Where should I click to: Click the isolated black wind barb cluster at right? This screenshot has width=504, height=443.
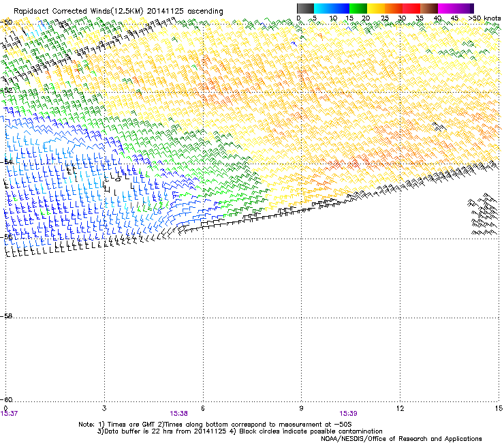[482, 214]
